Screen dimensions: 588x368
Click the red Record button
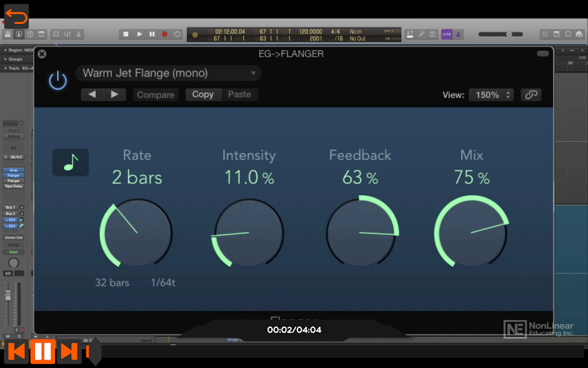[x=164, y=34]
